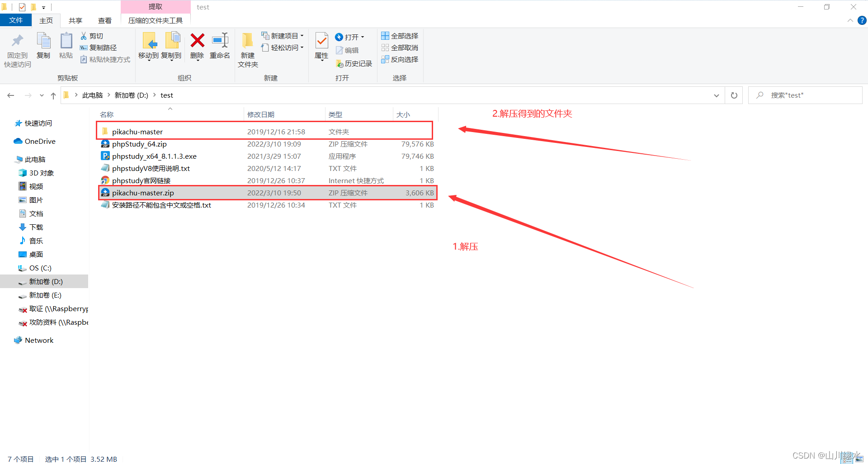Viewport: 868px width, 464px height.
Task: Click phpstudy_x64_8.1.1.3.exe application icon
Action: [105, 156]
